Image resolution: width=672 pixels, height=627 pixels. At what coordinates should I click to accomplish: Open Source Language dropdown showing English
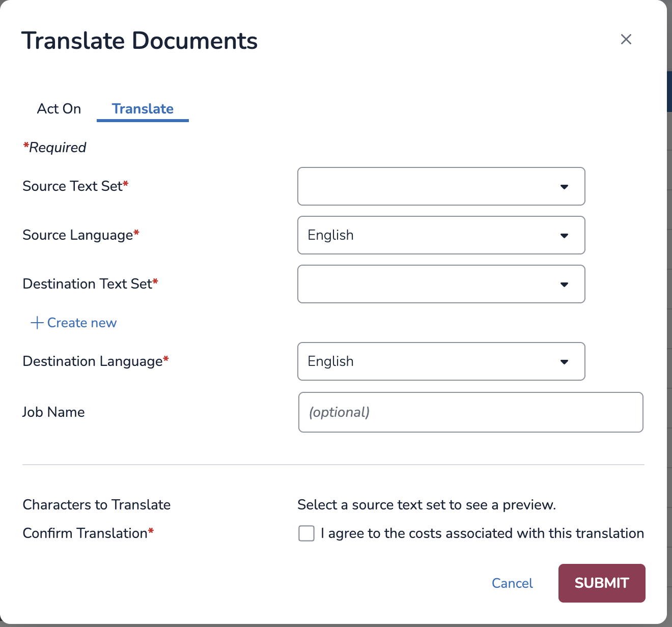click(x=441, y=235)
